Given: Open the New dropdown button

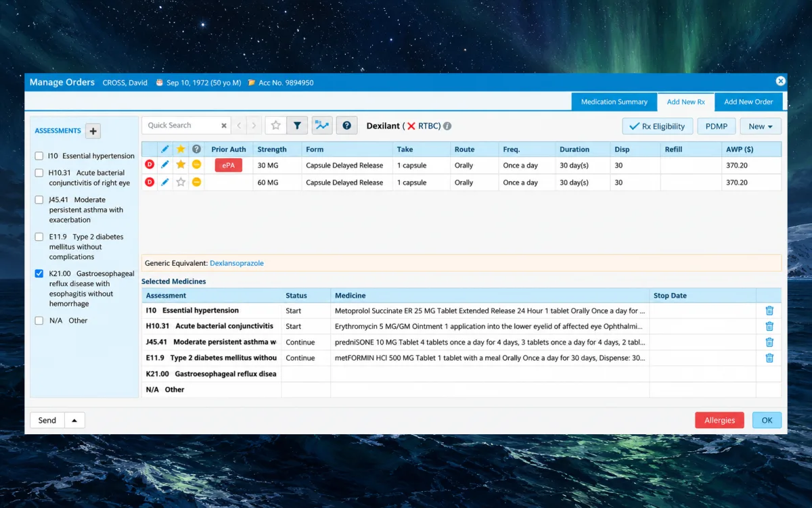Looking at the screenshot, I should point(761,126).
